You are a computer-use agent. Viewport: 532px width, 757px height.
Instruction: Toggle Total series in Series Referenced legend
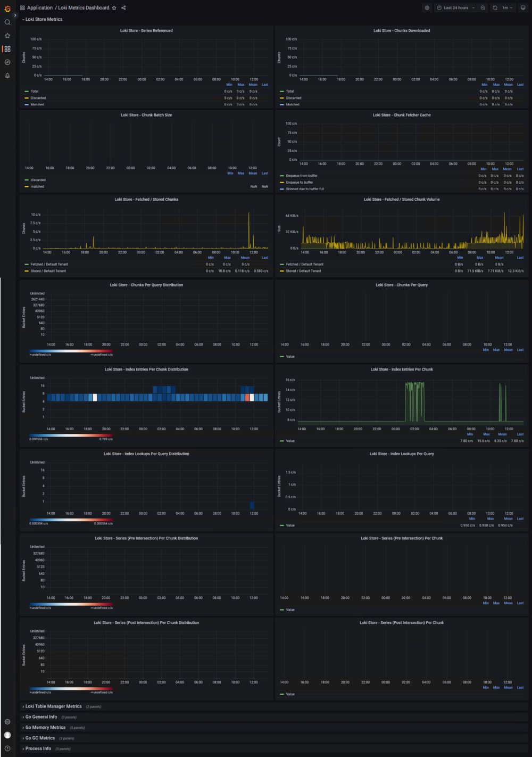(x=35, y=92)
